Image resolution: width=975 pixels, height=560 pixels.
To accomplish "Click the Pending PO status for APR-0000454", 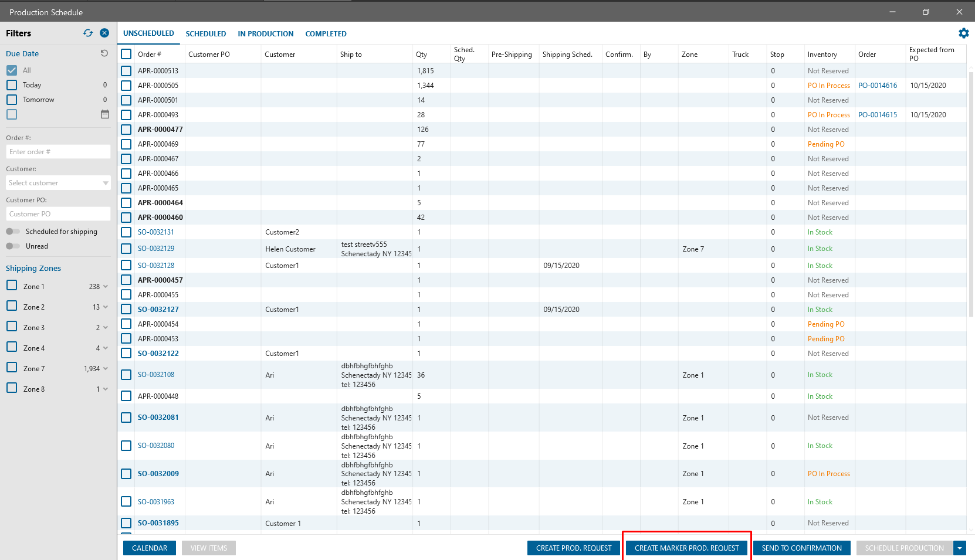I will point(826,324).
